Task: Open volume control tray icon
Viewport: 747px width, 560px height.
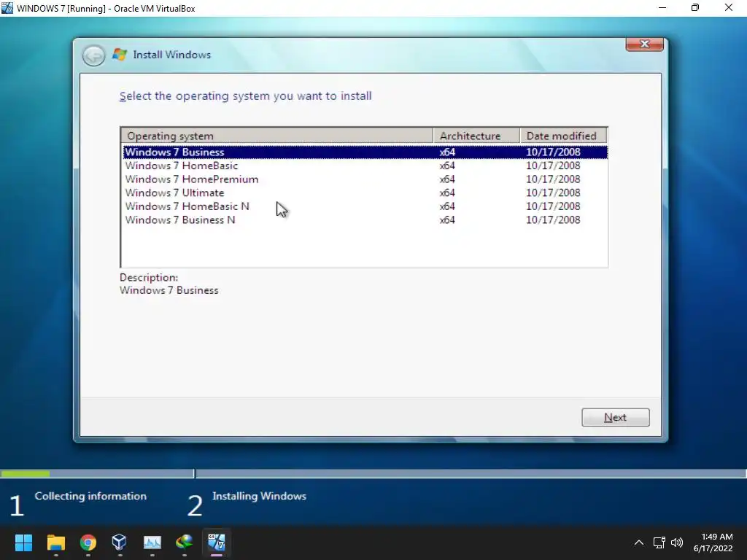Action: [x=676, y=542]
